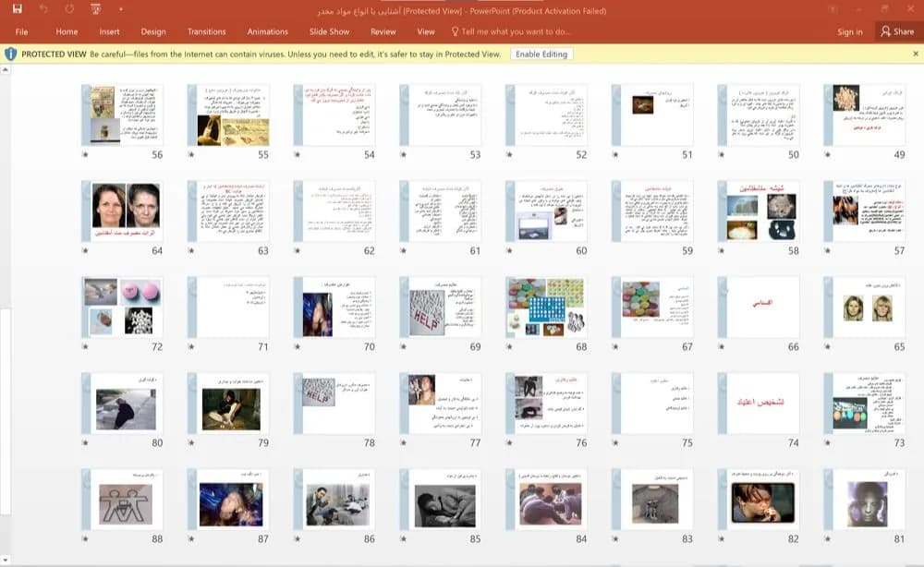
Task: Close the Protected View message bar
Action: tap(916, 54)
